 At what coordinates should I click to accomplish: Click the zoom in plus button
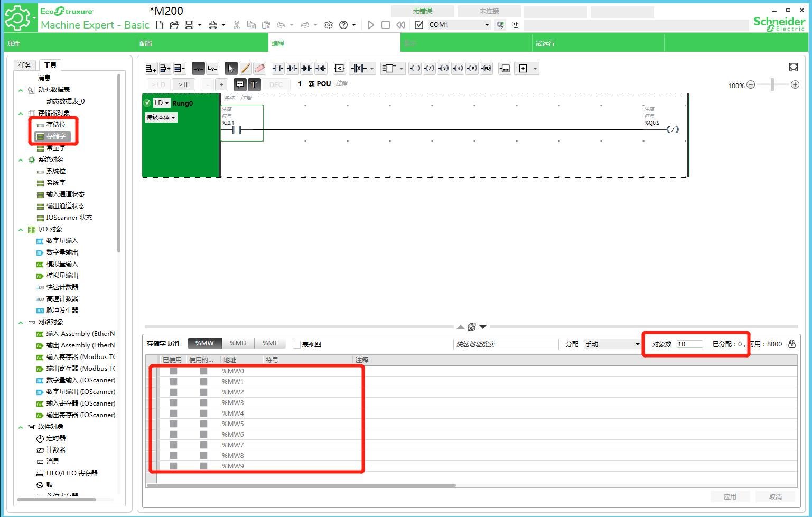pos(795,84)
